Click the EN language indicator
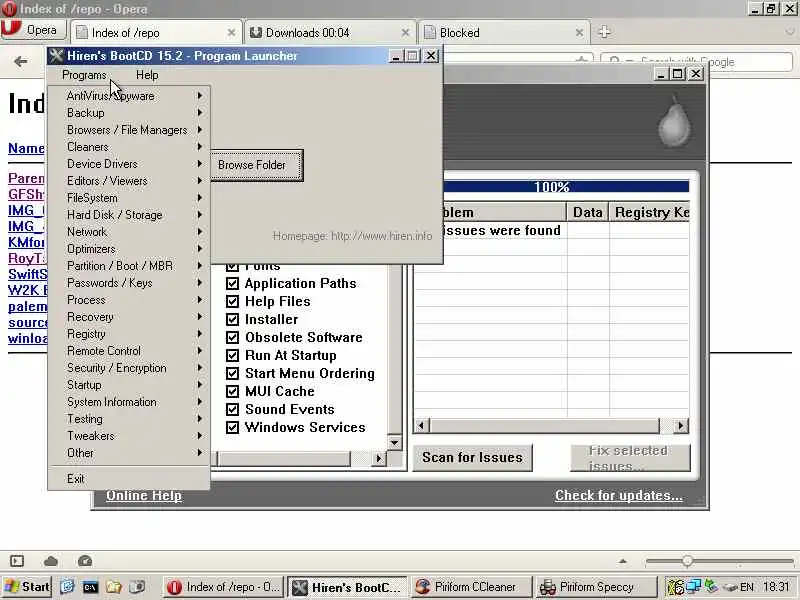 click(x=746, y=587)
